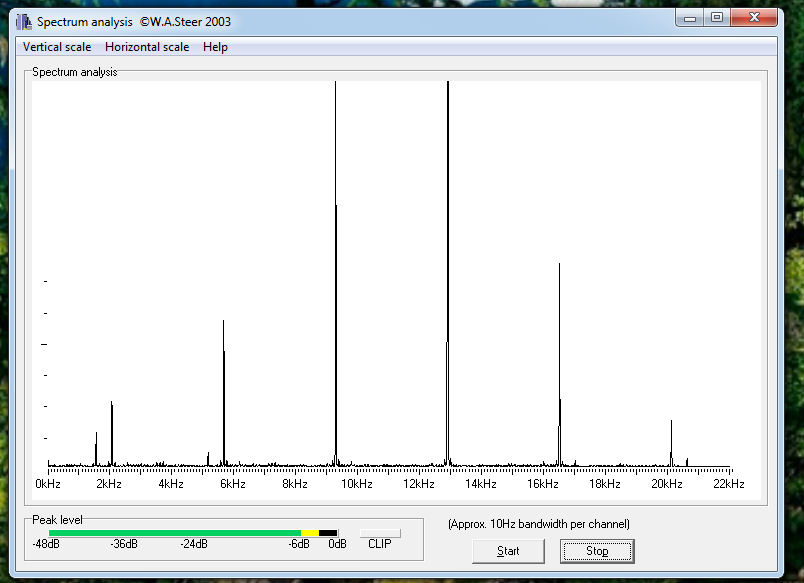This screenshot has height=583, width=804.
Task: Click the CLIP indicator
Action: pyautogui.click(x=380, y=534)
